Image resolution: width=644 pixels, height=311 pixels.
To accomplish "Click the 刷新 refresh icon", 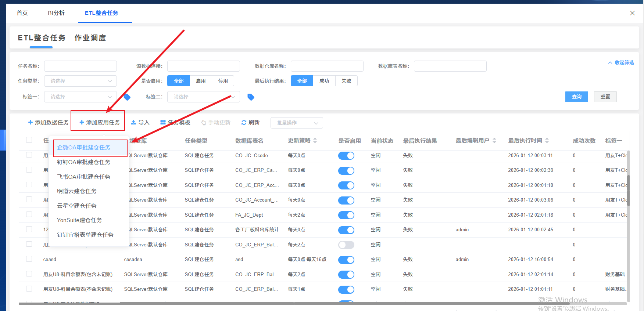I will click(x=244, y=122).
